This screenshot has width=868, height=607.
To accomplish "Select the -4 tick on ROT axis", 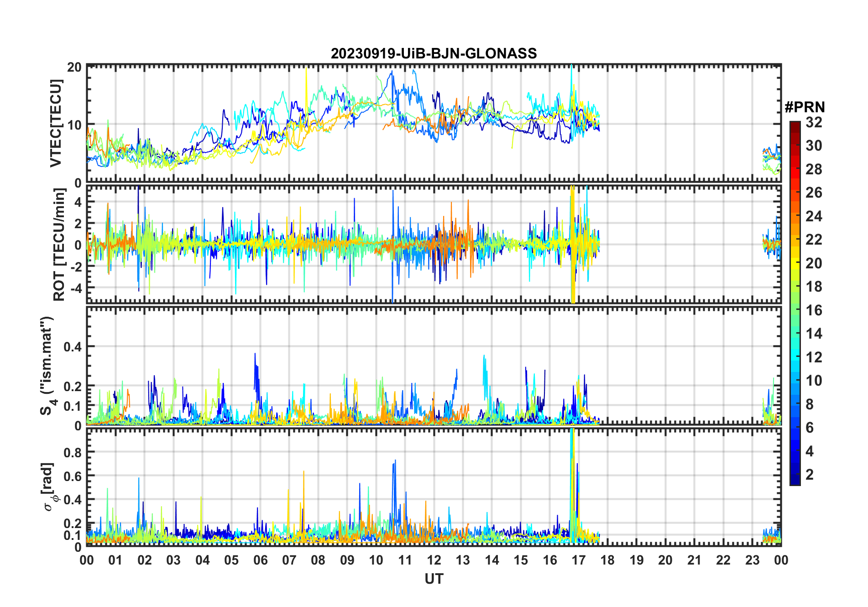I will (x=75, y=288).
